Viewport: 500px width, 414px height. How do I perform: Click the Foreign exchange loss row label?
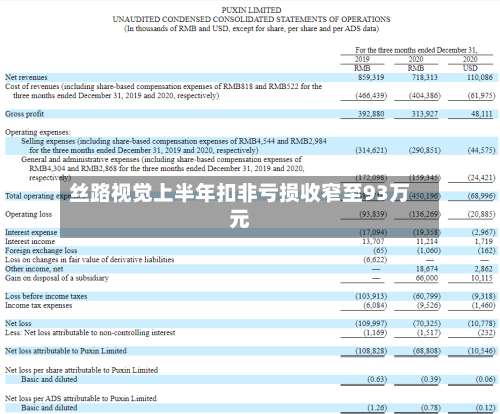tap(41, 250)
